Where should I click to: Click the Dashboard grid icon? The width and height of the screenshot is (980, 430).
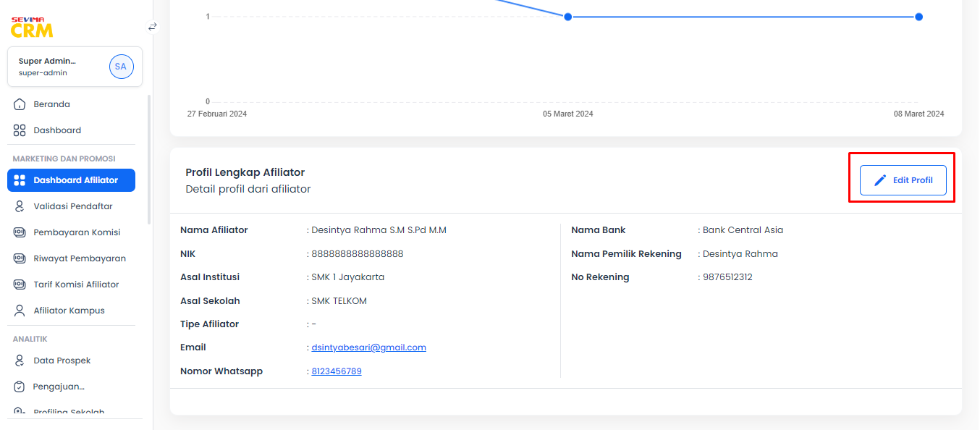[x=20, y=130]
